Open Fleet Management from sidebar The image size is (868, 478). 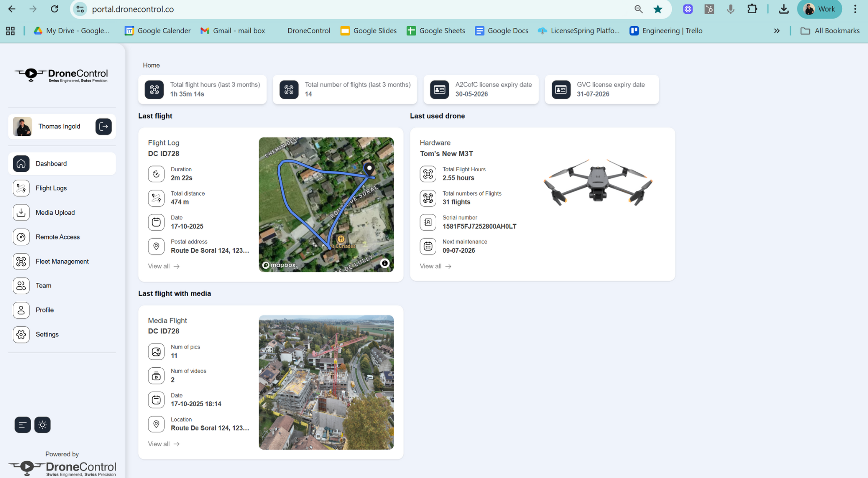click(x=62, y=261)
